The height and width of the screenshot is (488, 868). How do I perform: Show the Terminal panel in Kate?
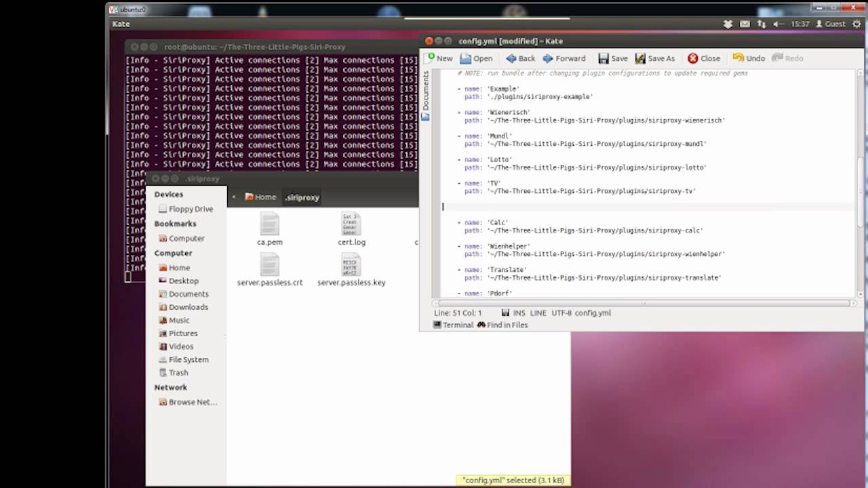(453, 325)
